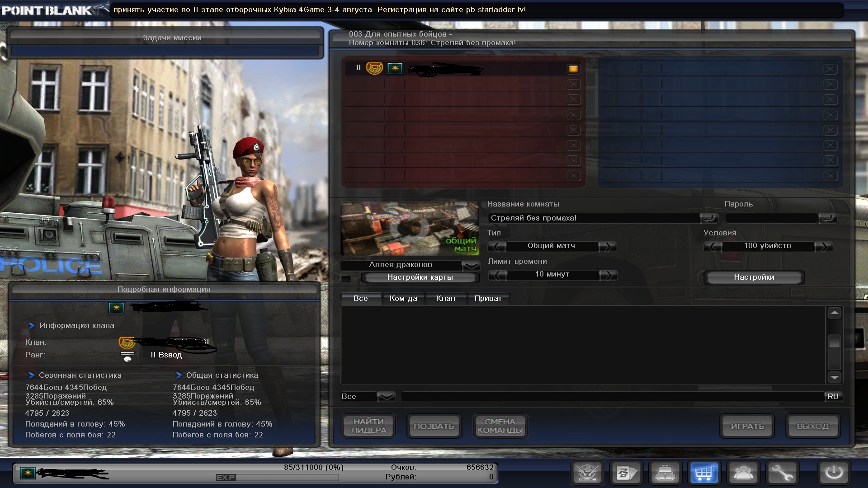Click the power exit icon
This screenshot has height=488, width=868.
(834, 473)
